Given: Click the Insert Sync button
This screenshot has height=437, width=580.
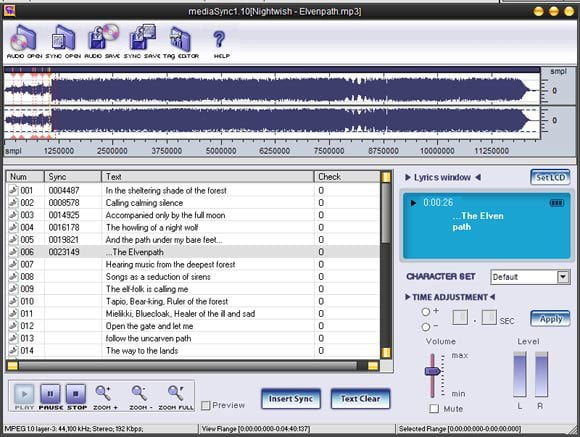Looking at the screenshot, I should tap(291, 399).
